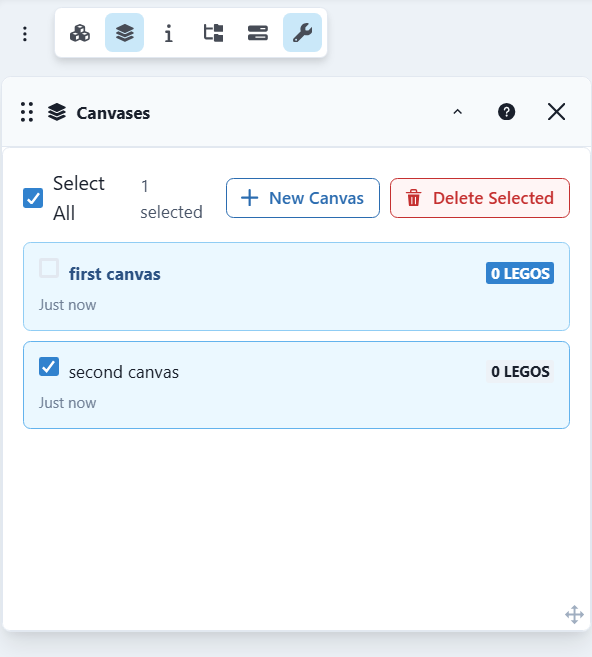The image size is (592, 657).
Task: Uncheck the second canvas checkbox
Action: [x=49, y=367]
